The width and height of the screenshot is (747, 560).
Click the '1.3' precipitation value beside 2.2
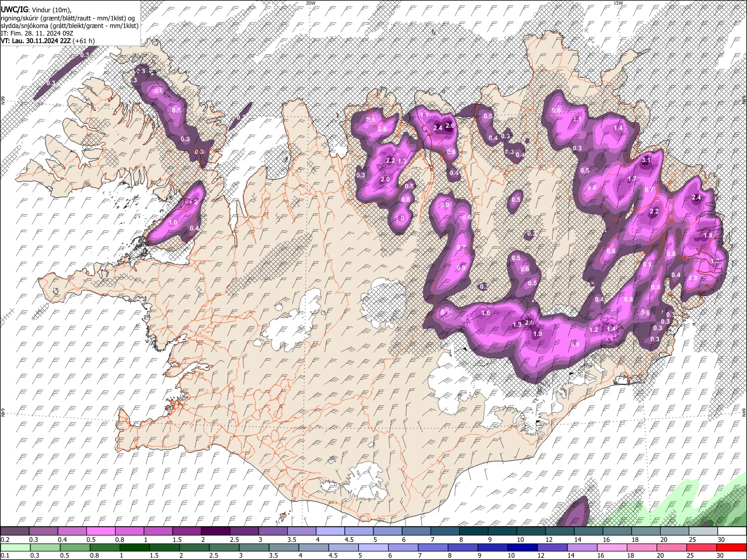(x=402, y=161)
